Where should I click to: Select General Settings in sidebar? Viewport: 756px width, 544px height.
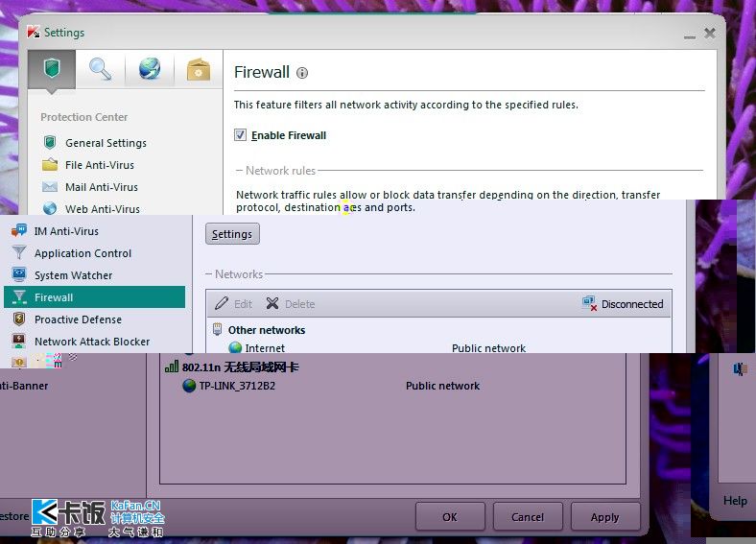(106, 143)
